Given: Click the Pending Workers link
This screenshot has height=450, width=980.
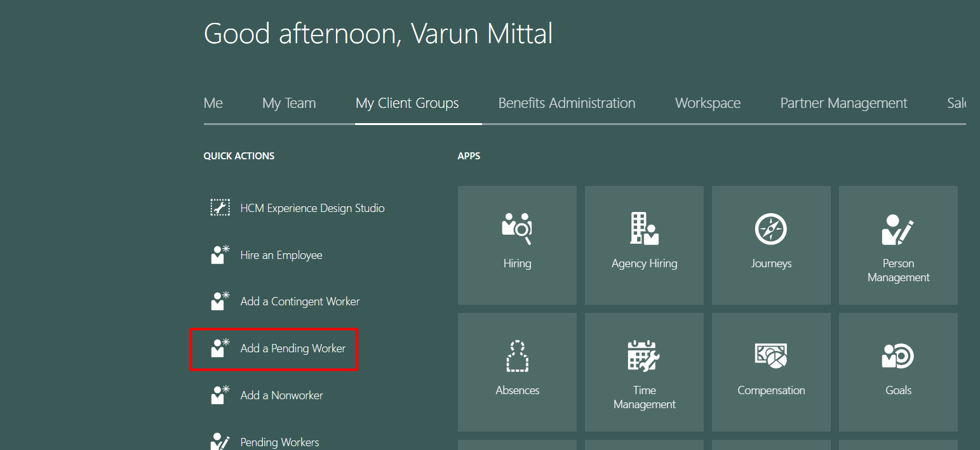Looking at the screenshot, I should (279, 442).
